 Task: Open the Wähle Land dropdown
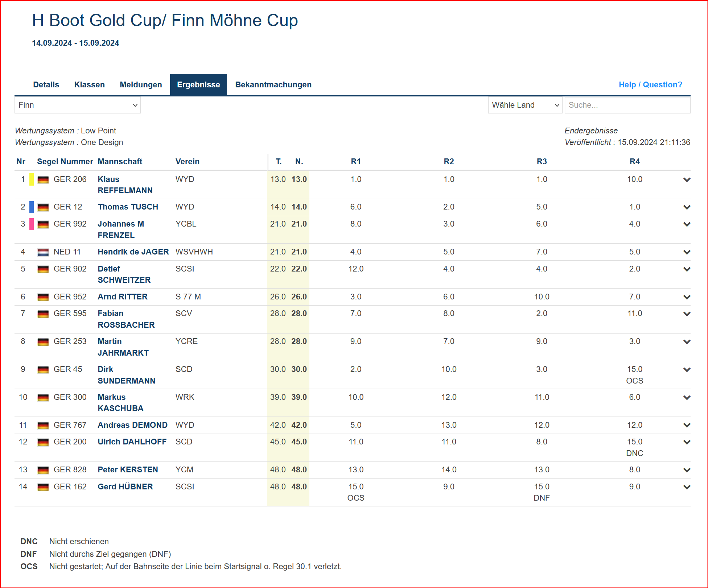coord(525,105)
